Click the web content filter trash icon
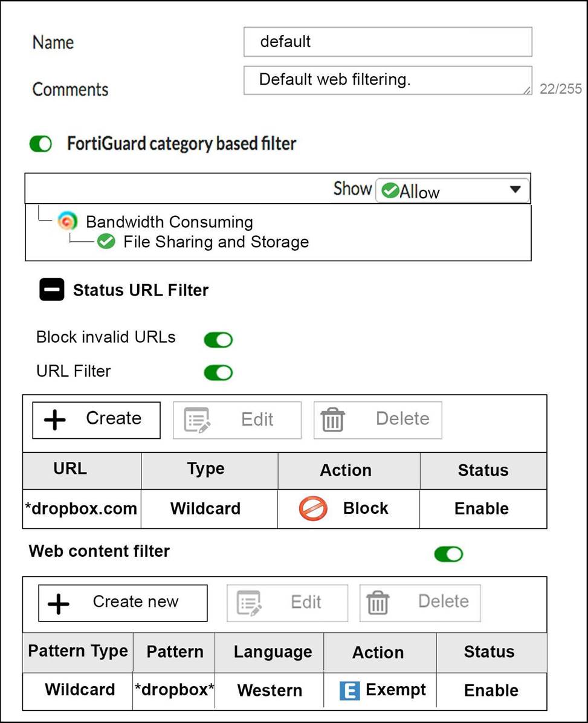Screen dimensions: 588x723 click(x=378, y=603)
